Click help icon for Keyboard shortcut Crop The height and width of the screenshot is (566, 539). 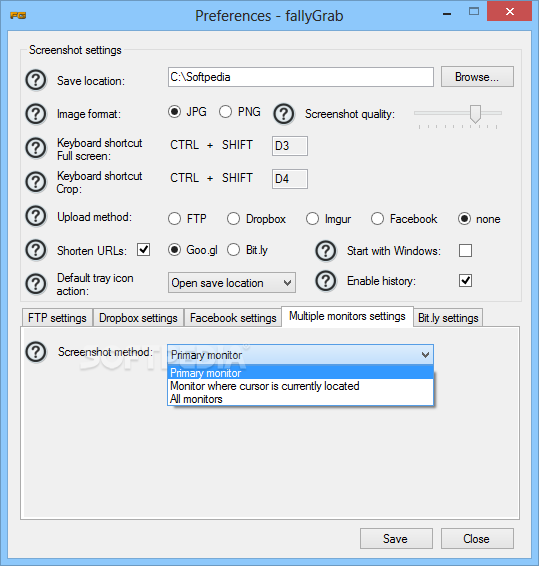36,182
